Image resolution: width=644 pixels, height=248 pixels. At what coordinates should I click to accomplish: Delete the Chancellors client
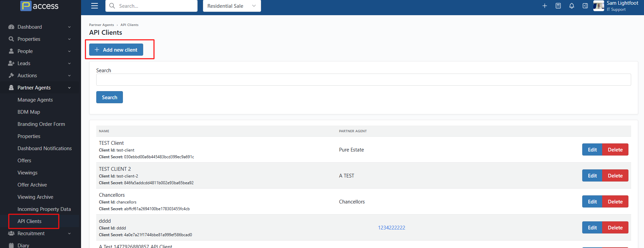click(x=615, y=201)
